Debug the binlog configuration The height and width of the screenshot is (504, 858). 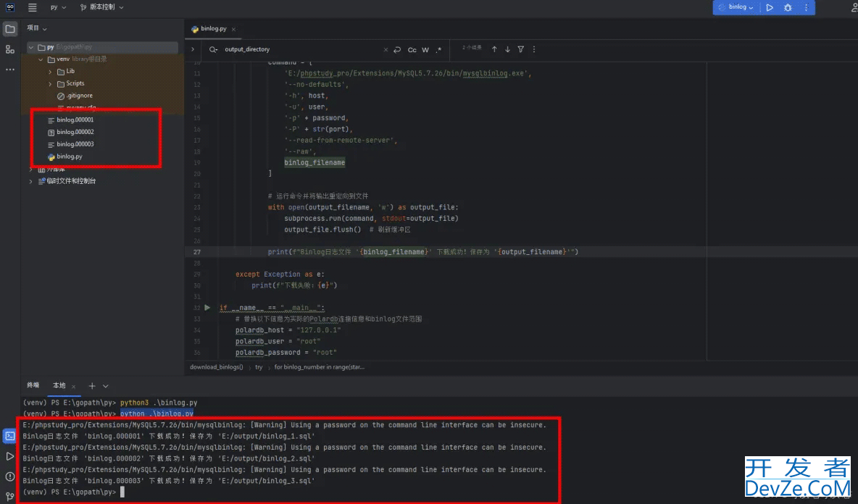(x=788, y=8)
